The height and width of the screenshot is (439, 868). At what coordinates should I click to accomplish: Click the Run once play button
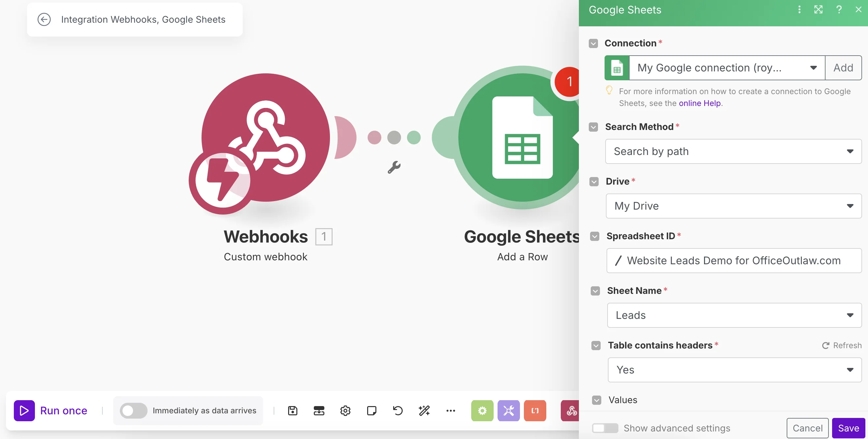[x=24, y=410]
